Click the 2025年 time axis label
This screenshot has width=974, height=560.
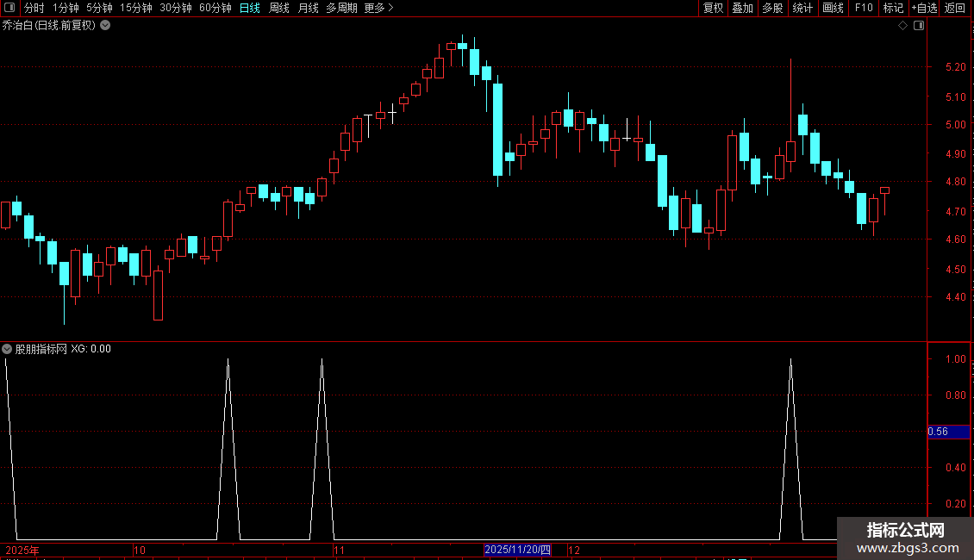[22, 550]
